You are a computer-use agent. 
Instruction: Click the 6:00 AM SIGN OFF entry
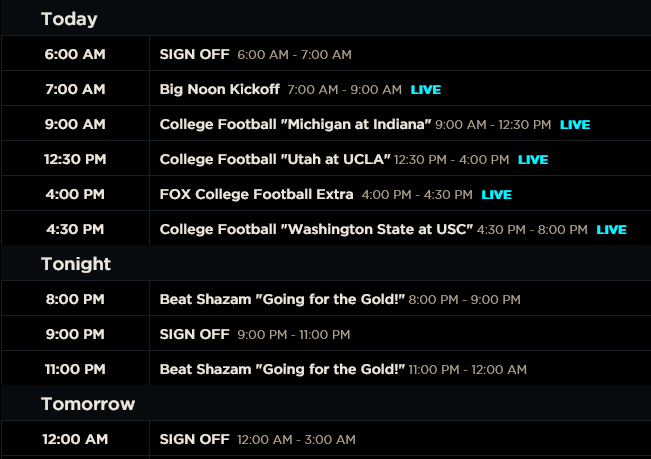[195, 54]
